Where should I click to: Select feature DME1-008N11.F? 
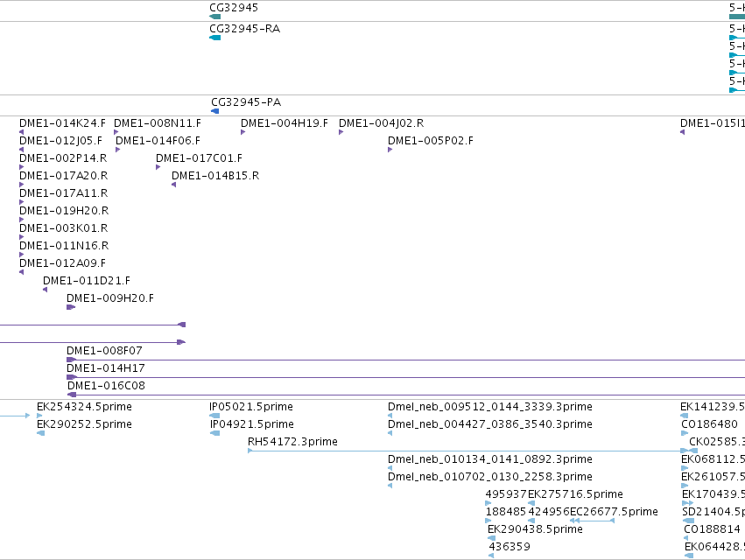[158, 123]
